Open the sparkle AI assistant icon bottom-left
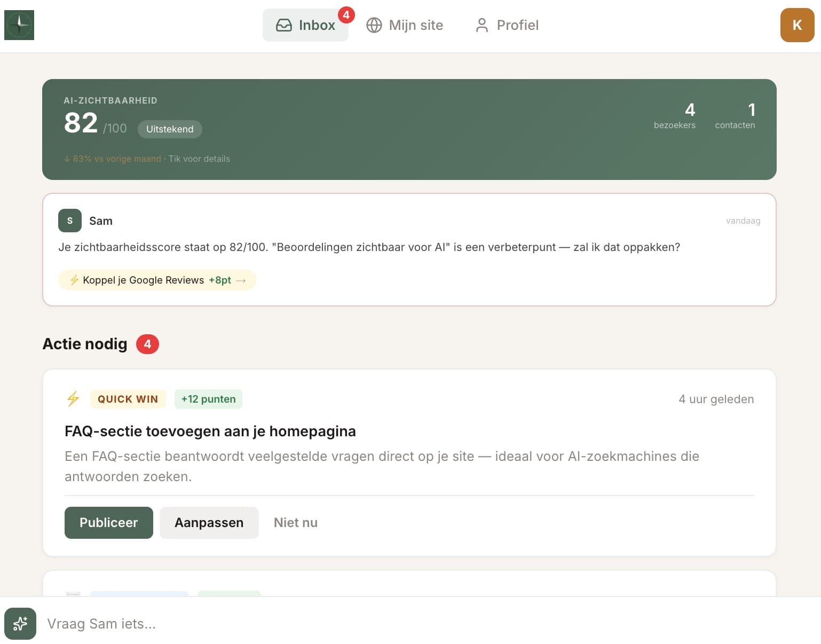Viewport: 821px width, 644px height. click(20, 624)
